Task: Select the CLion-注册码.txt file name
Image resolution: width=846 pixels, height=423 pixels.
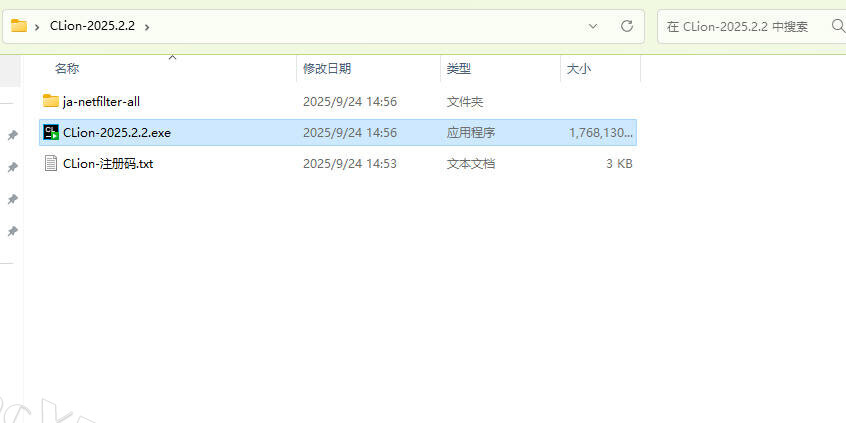Action: pyautogui.click(x=108, y=163)
